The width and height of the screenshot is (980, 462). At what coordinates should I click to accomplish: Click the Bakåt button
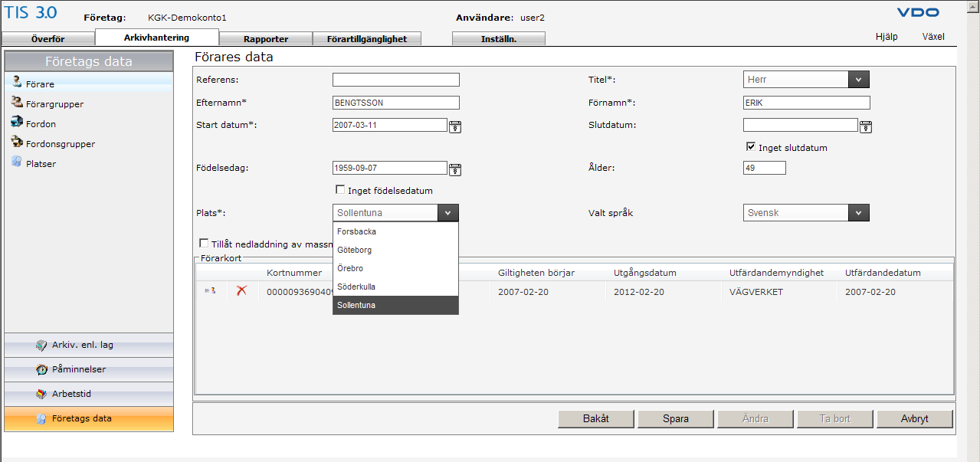tap(596, 419)
